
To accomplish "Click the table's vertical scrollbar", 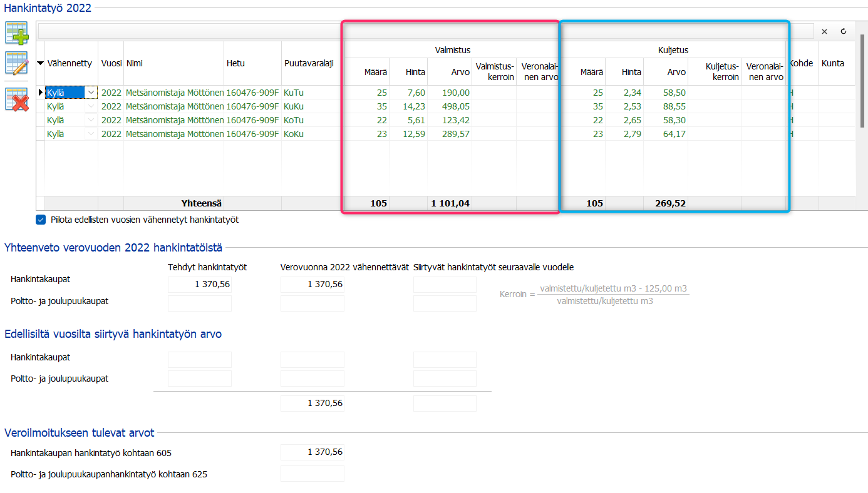I will coord(864,81).
